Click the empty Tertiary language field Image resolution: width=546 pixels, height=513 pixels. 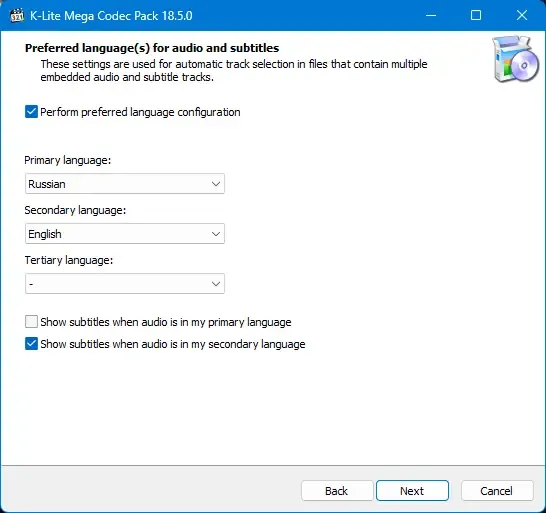pyautogui.click(x=125, y=284)
